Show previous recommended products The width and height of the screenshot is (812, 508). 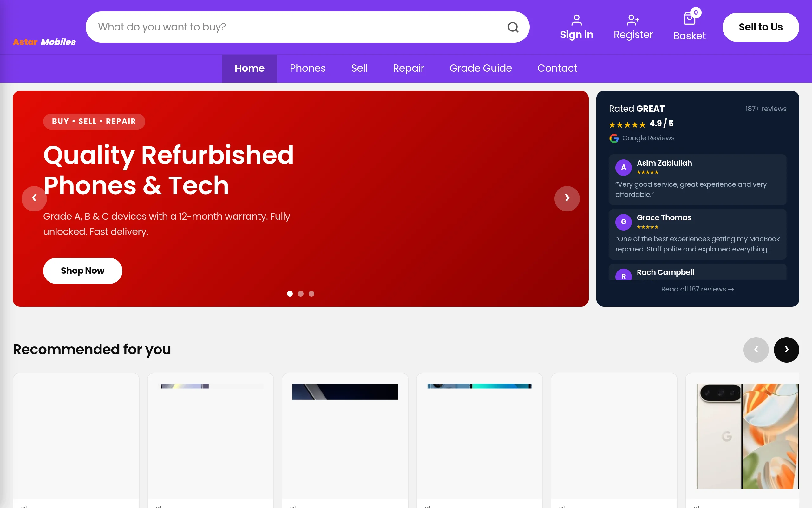756,350
